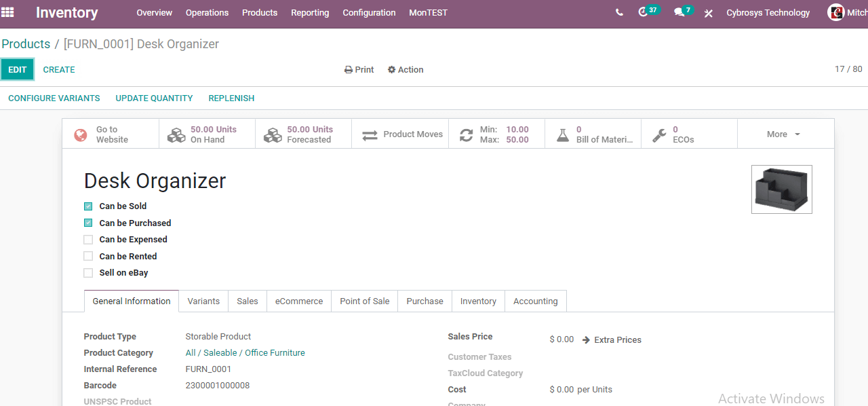Click the debug tools X icon
Viewport: 868px width, 406px height.
[x=708, y=13]
